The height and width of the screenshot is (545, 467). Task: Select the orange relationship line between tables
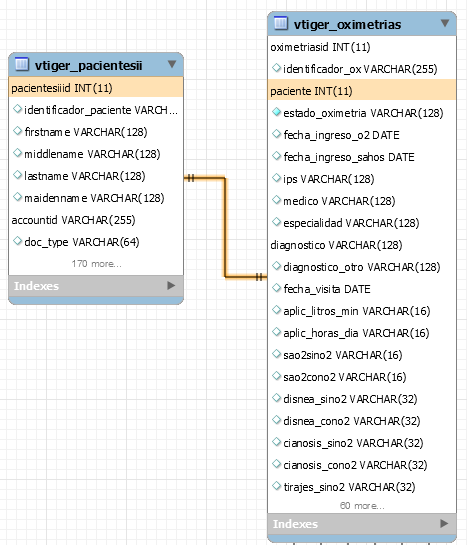[x=225, y=228]
